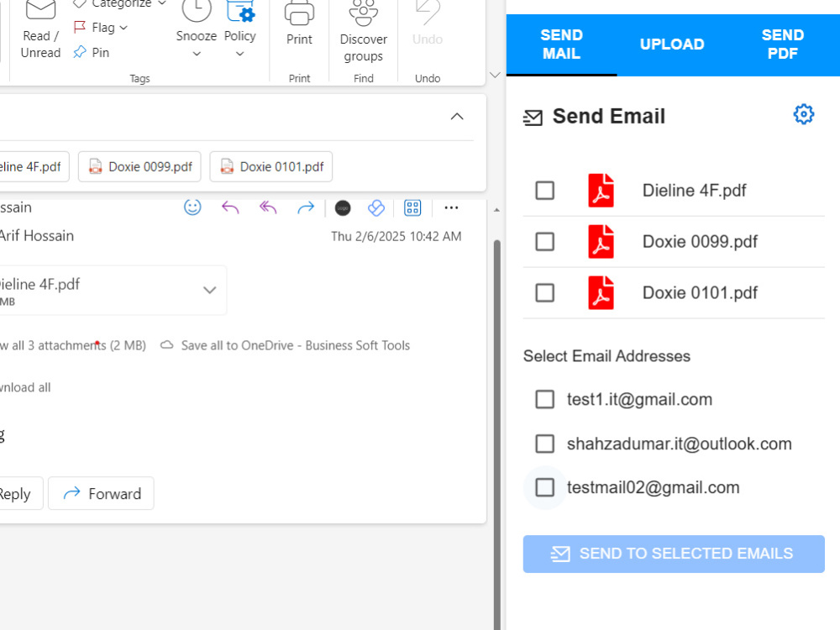The width and height of the screenshot is (840, 630).
Task: Open the add-in settings gear icon
Action: click(804, 114)
